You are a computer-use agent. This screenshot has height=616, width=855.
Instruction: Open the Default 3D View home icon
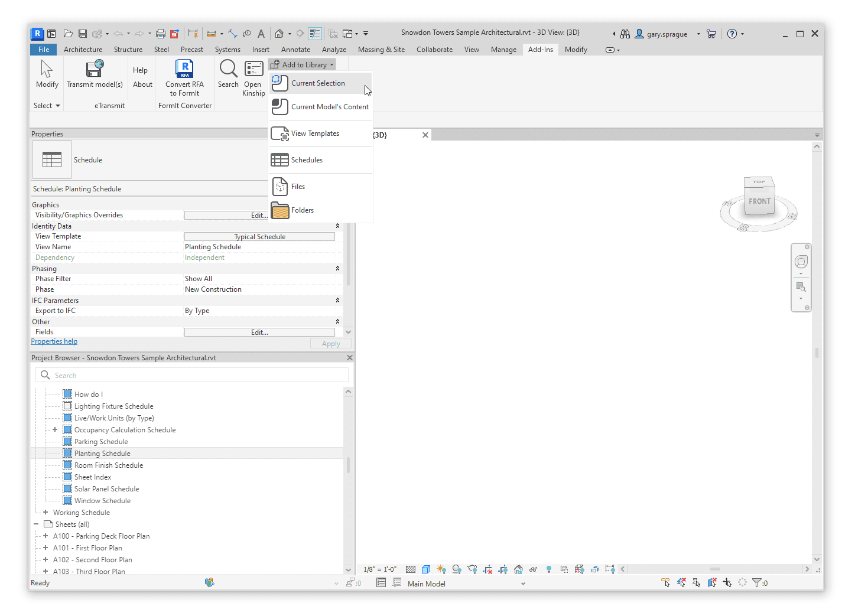278,34
